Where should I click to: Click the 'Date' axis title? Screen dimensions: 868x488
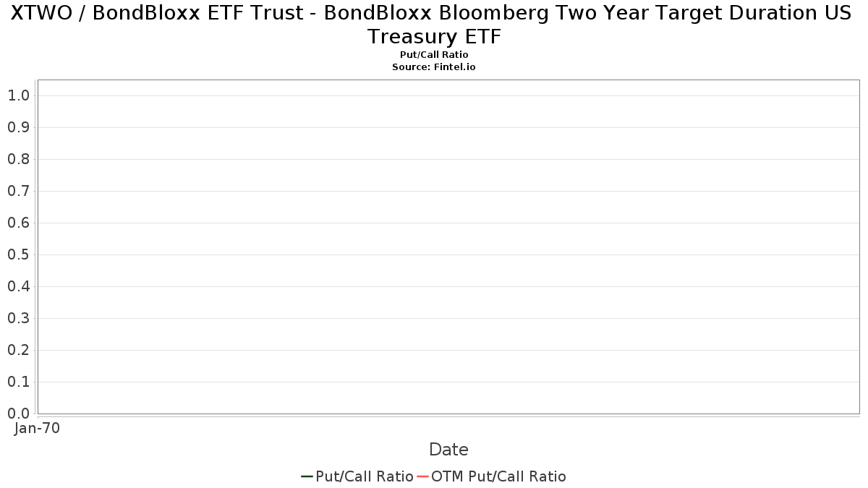448,450
